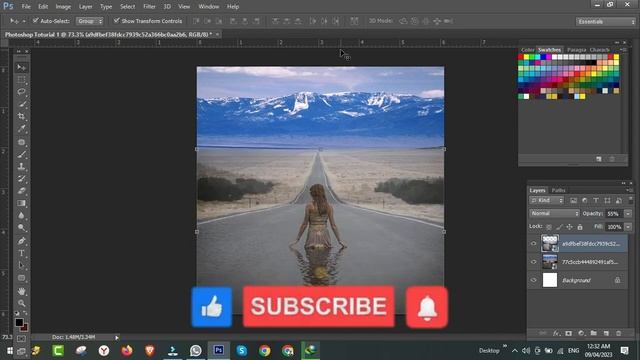The height and width of the screenshot is (360, 640).
Task: Select the Brush tool
Action: pyautogui.click(x=22, y=154)
